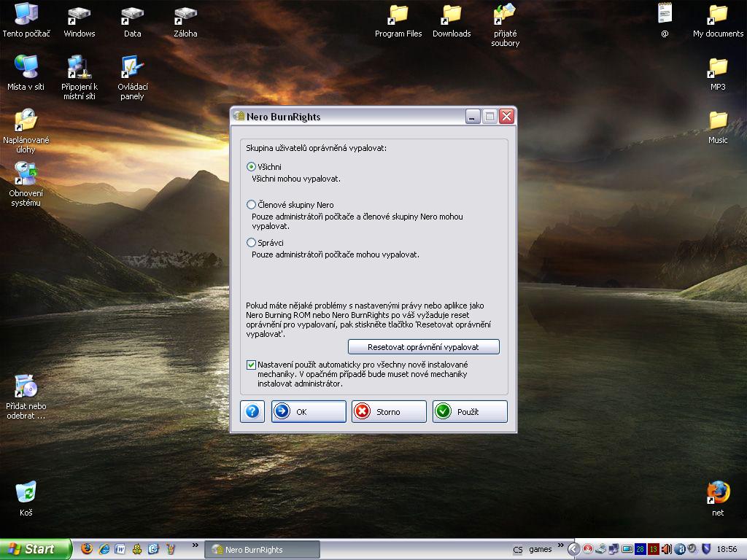Click the red 13 tray icon
This screenshot has width=747, height=560.
[653, 549]
